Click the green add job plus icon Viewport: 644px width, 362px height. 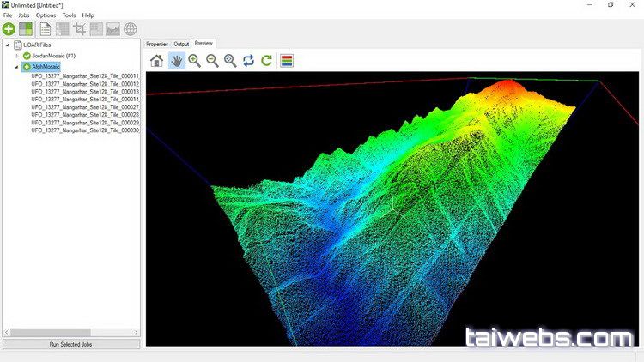(9, 29)
